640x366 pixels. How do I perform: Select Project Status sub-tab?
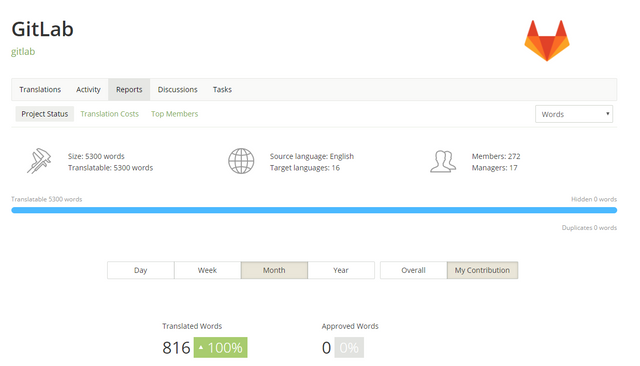tap(44, 114)
